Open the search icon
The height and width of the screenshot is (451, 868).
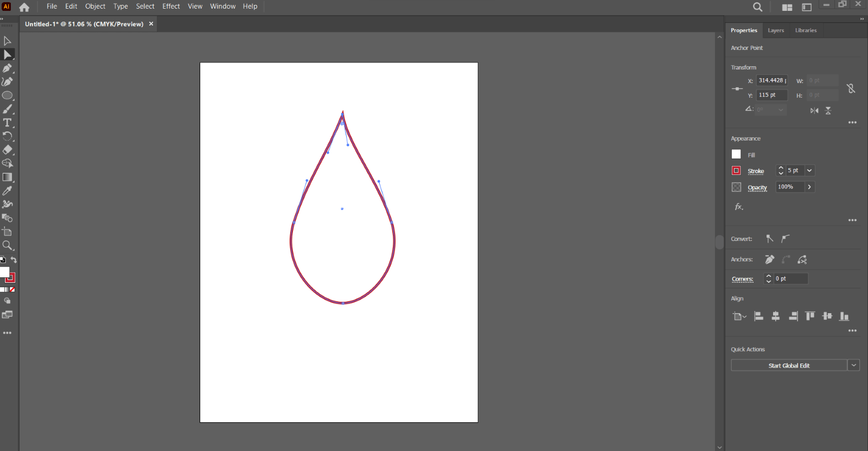click(758, 7)
